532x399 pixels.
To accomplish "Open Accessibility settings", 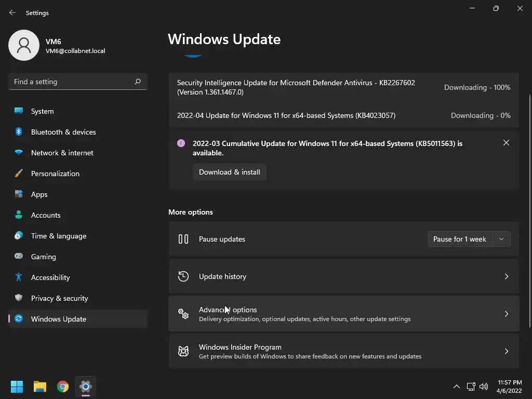I will pos(78,277).
